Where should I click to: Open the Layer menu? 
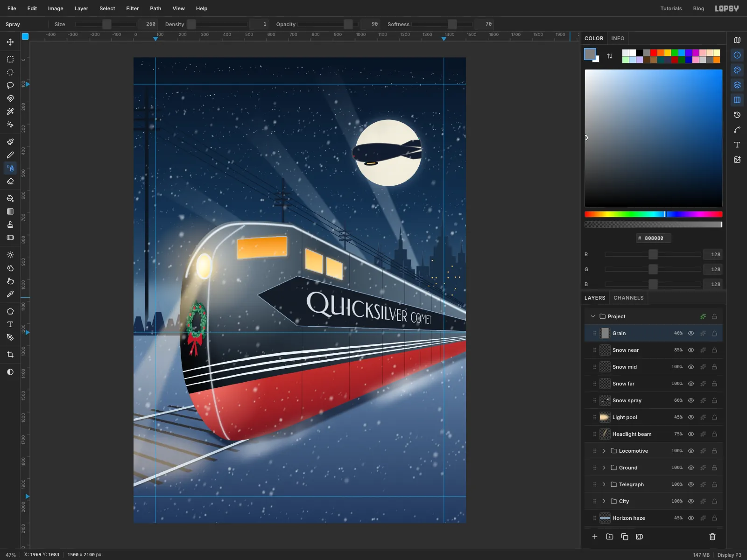tap(81, 8)
